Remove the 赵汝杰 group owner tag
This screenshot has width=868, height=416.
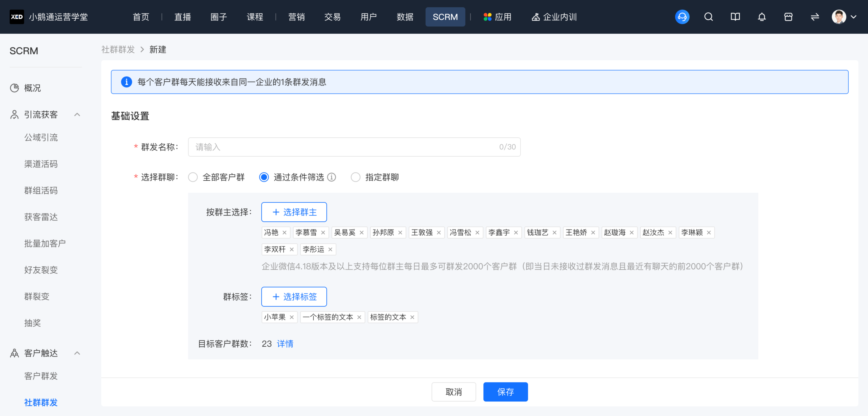tap(670, 233)
